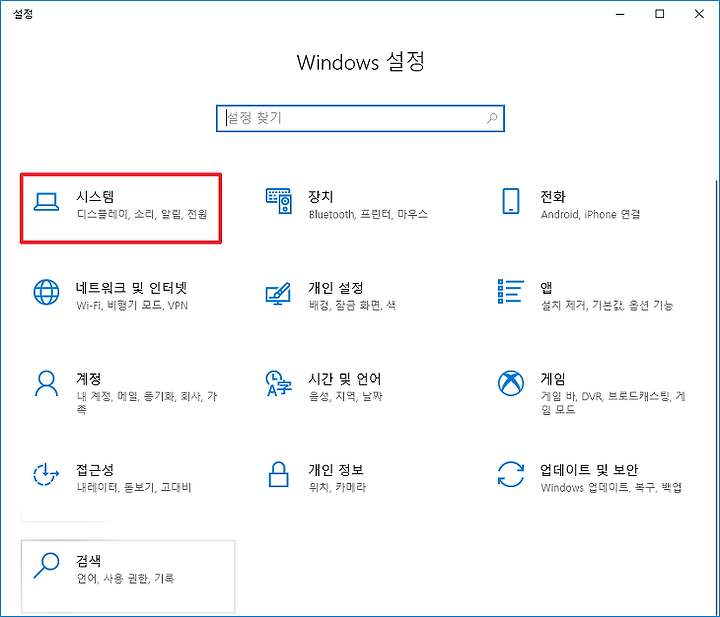This screenshot has height=617, width=720.
Task: Click the Update and Security refresh icon
Action: pyautogui.click(x=511, y=474)
